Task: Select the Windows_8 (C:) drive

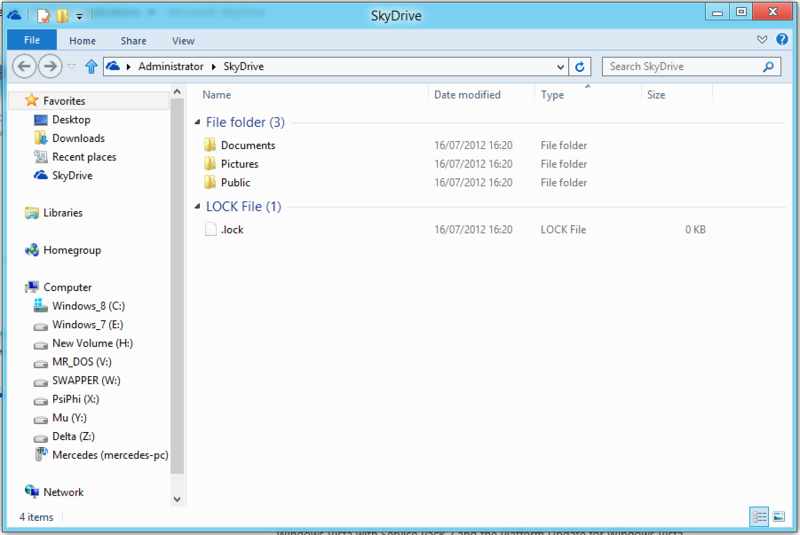Action: [x=88, y=306]
